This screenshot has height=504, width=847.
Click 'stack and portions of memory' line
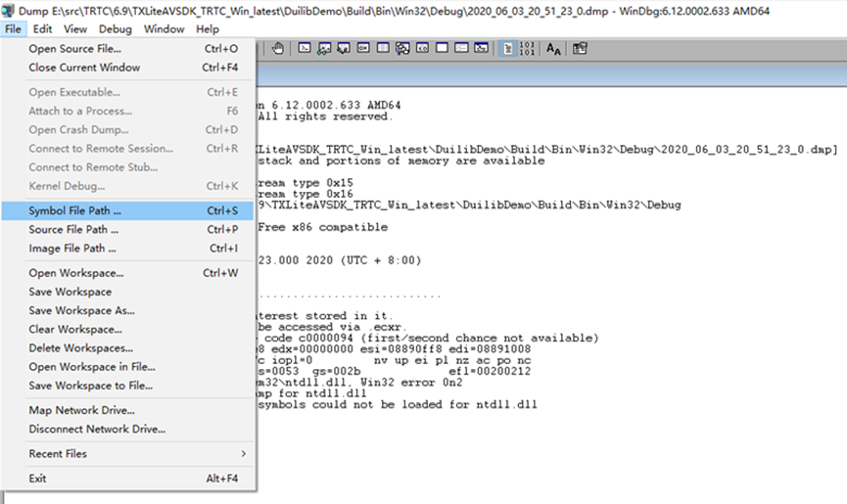(401, 160)
